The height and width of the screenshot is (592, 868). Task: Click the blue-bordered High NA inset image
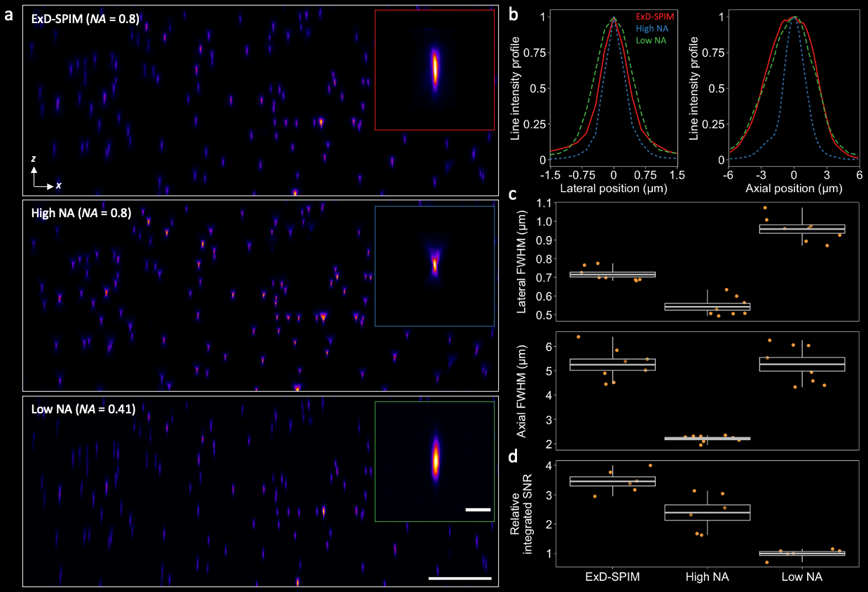435,266
